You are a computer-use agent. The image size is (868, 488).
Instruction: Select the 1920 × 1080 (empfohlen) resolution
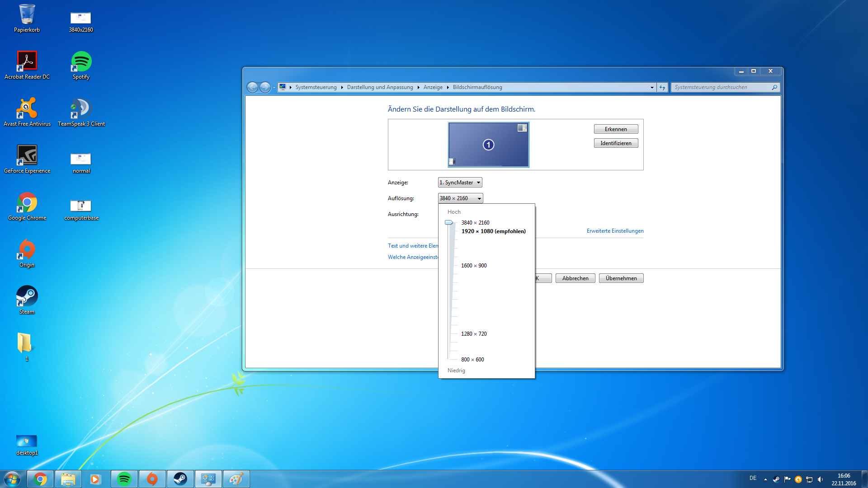click(493, 231)
